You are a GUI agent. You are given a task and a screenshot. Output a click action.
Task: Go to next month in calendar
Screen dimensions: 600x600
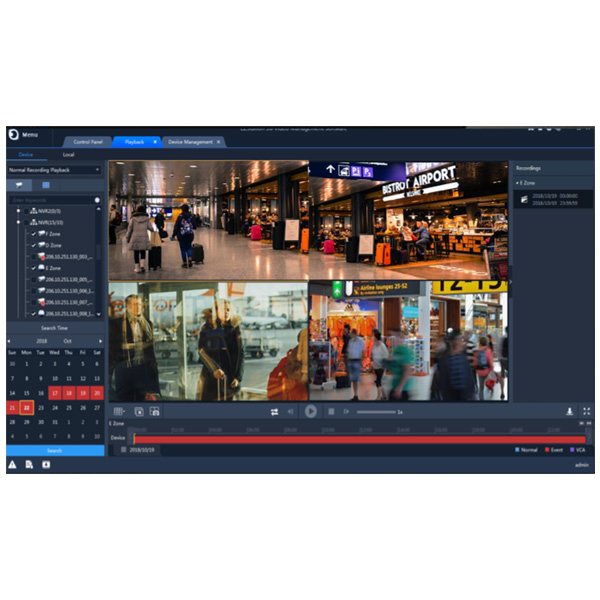click(x=100, y=341)
